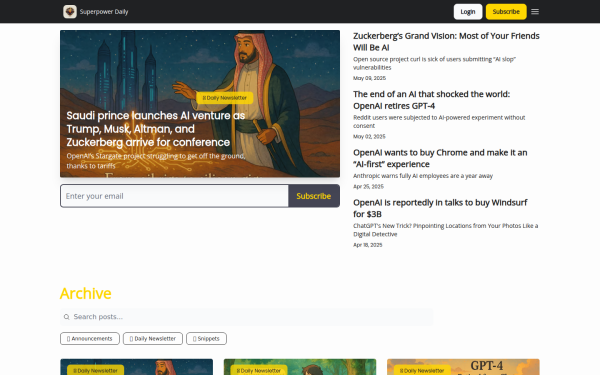Viewport: 600px width, 375px height.
Task: Click the May 02, 2025 date
Action: pyautogui.click(x=369, y=137)
